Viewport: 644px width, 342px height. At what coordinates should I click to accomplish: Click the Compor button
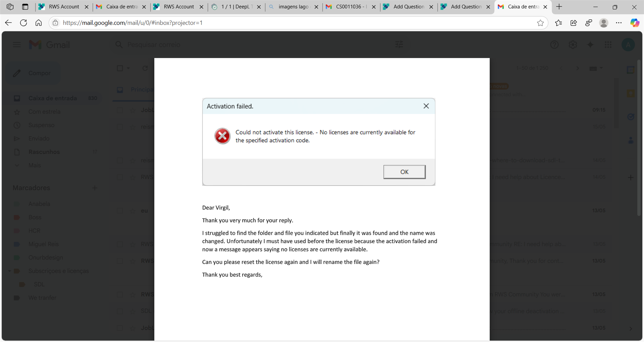(39, 73)
